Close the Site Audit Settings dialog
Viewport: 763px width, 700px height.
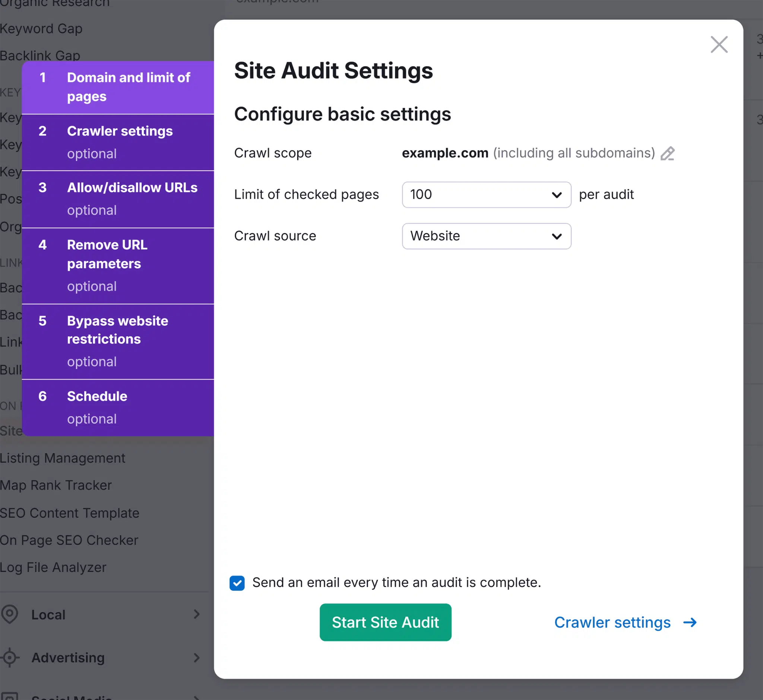coord(719,45)
